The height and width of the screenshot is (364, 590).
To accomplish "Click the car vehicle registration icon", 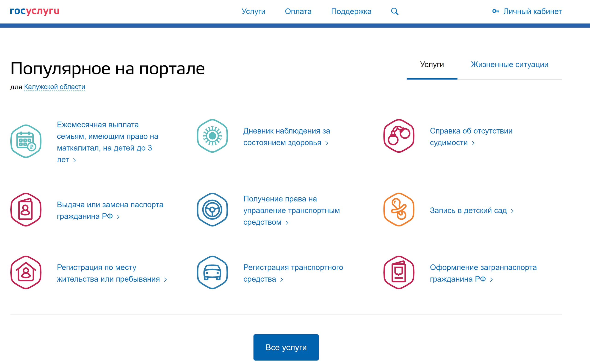I will click(212, 272).
